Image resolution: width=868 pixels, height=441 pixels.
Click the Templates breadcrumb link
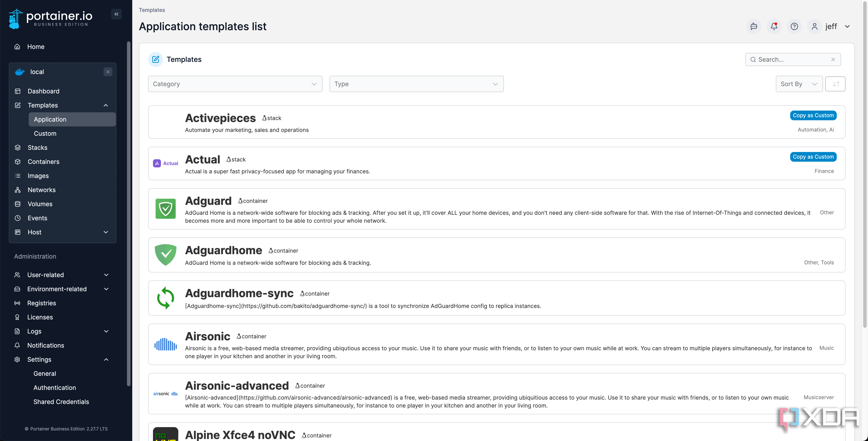(x=152, y=10)
